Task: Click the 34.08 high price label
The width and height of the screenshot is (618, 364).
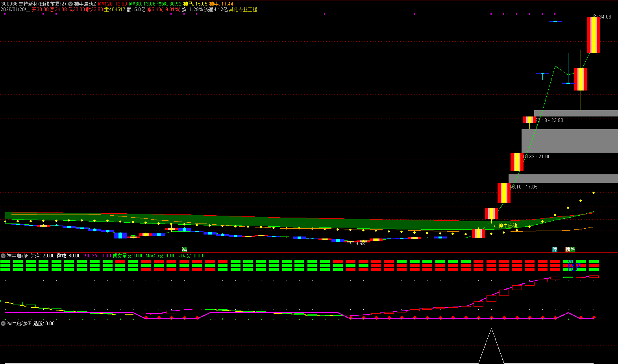Action: click(605, 17)
